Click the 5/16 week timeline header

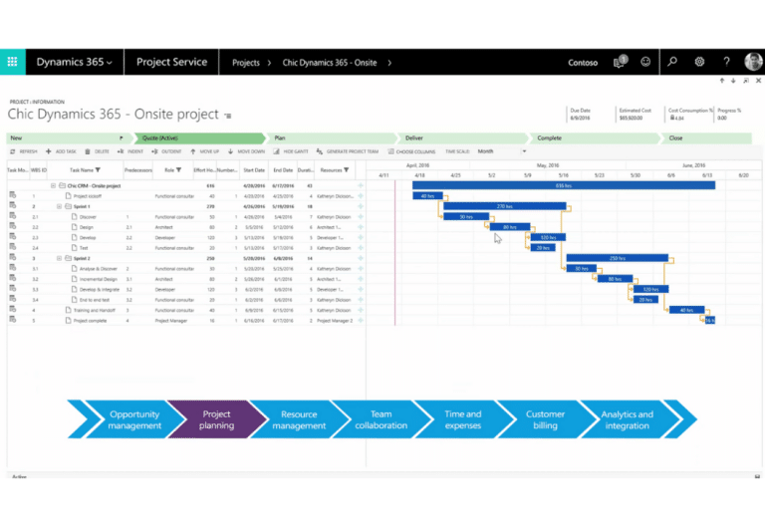click(x=564, y=174)
